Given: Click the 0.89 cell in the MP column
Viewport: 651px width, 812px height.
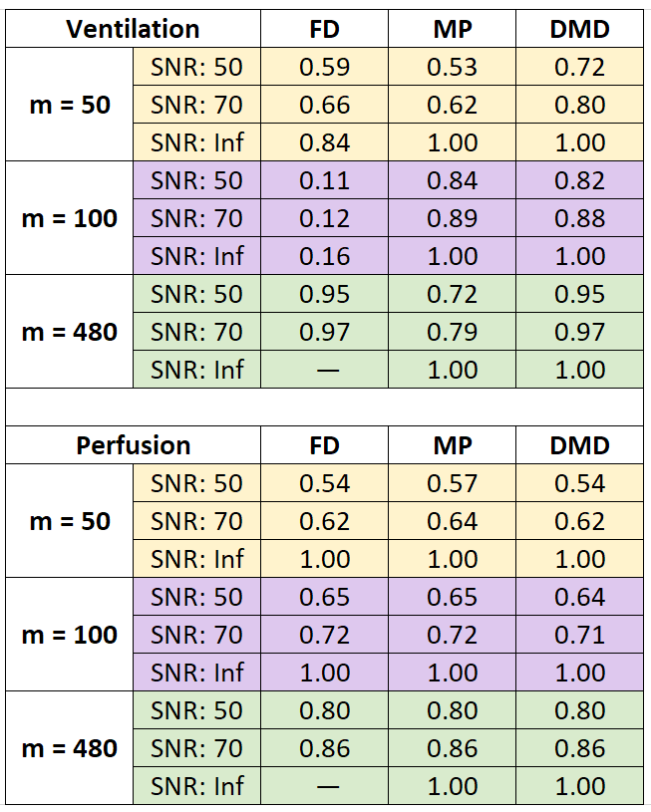Looking at the screenshot, I should [x=452, y=218].
